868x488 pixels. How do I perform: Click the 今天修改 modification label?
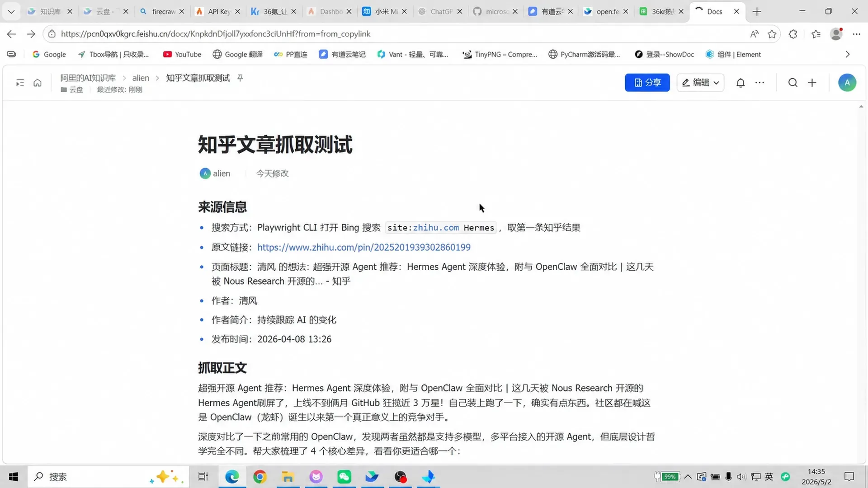pos(273,174)
